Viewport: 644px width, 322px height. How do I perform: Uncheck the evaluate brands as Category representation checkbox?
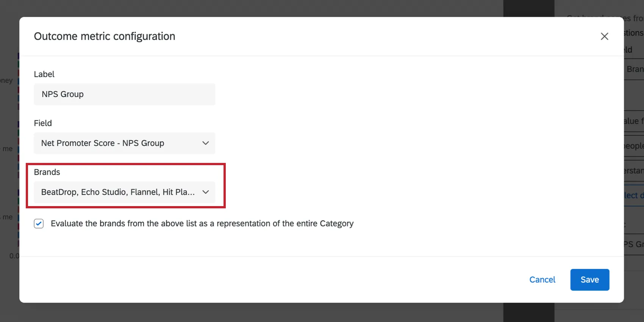(39, 224)
